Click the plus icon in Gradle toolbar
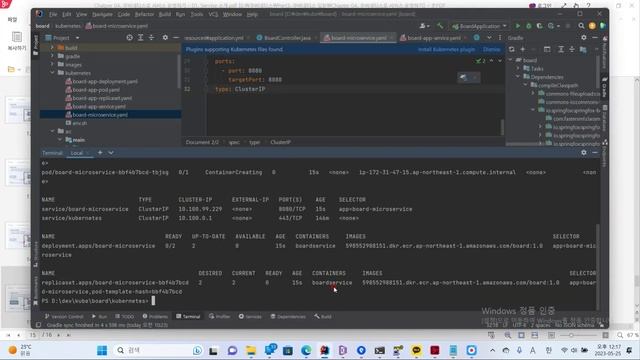This screenshot has height=360, width=640. (522, 49)
